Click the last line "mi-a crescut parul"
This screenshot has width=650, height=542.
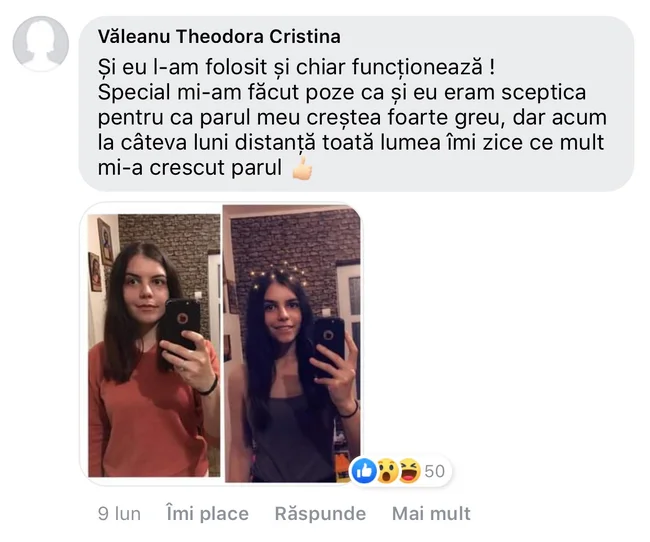[190, 168]
